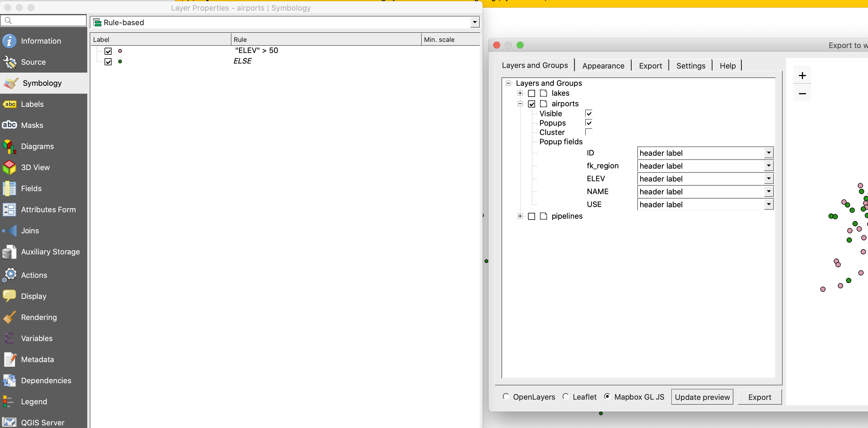Click the Update preview button

tap(702, 397)
